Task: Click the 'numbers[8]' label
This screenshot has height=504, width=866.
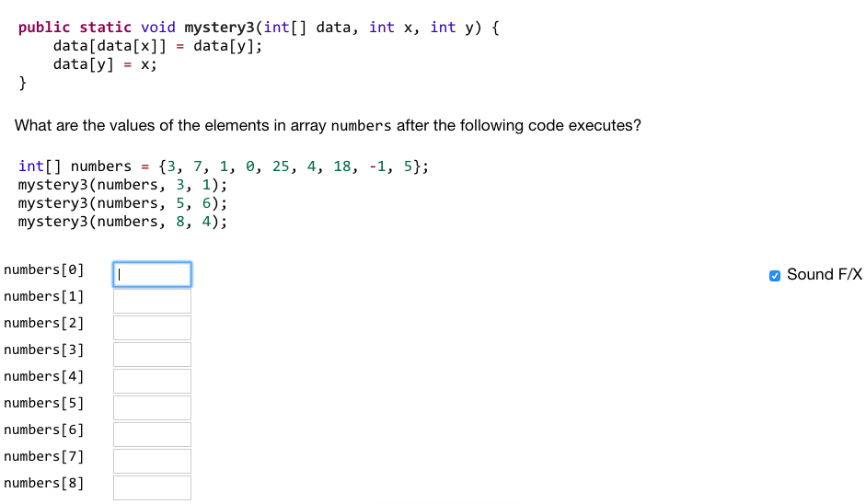Action: (x=43, y=483)
